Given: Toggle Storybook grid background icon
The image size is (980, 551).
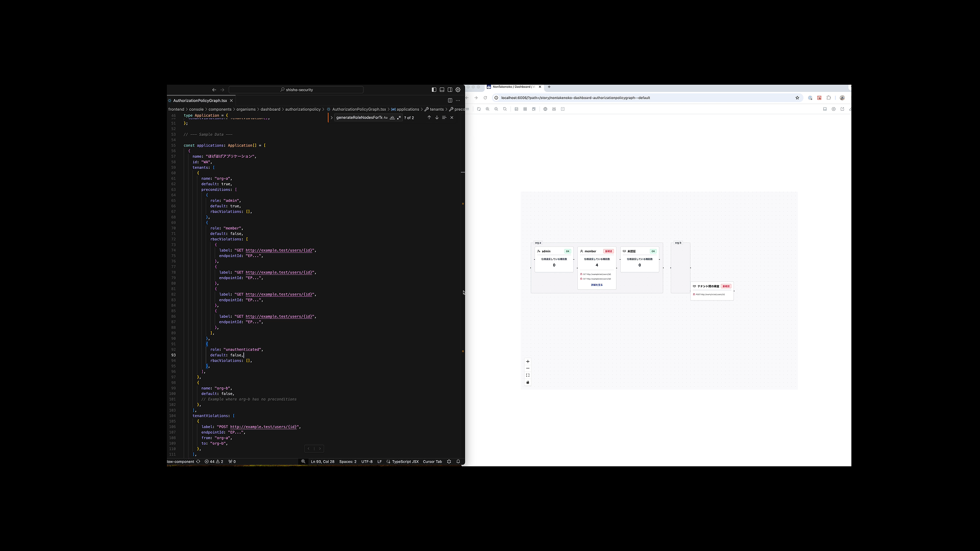Looking at the screenshot, I should pos(525,109).
